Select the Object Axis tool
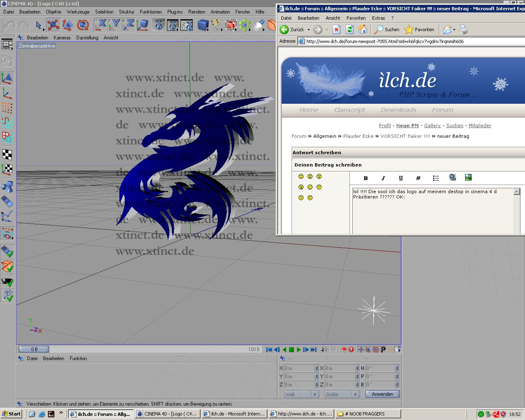Screen dimensions: 525x420 [7, 93]
